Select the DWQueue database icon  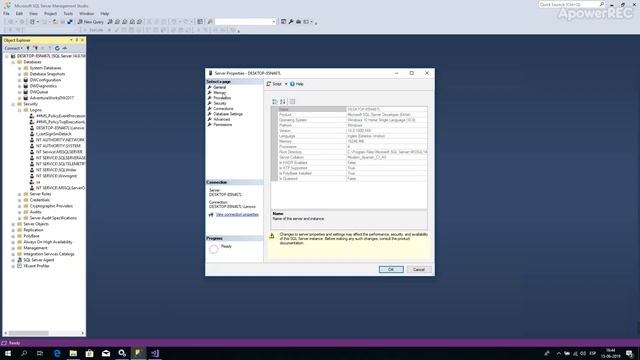tap(26, 92)
